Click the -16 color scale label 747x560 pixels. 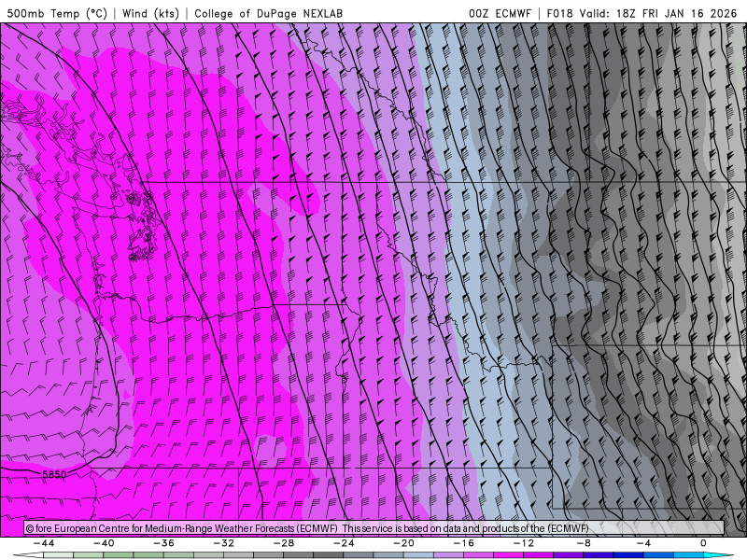tap(463, 543)
